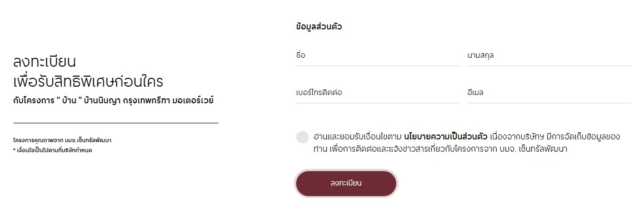Click the โครงการคุณภาพจาก บมจ.เซ็นทรัลพัฒนา note
The height and width of the screenshot is (210, 644).
[62, 140]
